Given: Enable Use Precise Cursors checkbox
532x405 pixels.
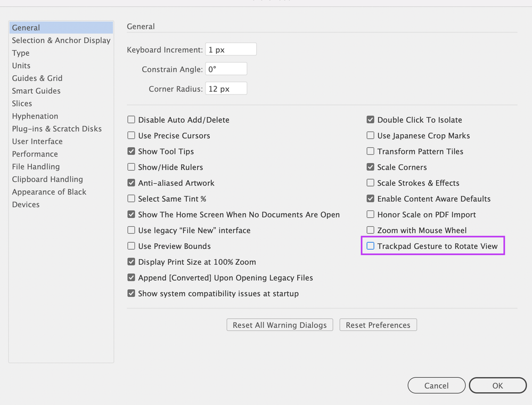Looking at the screenshot, I should coord(131,136).
